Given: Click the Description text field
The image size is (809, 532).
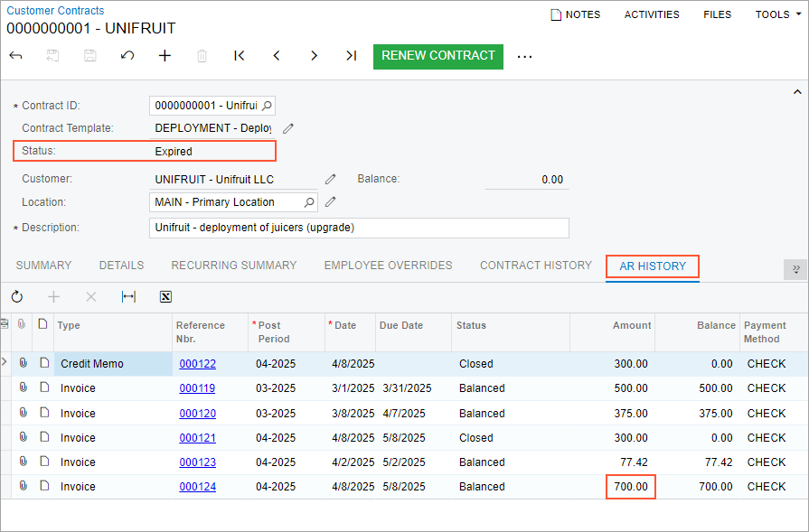Looking at the screenshot, I should pos(358,228).
